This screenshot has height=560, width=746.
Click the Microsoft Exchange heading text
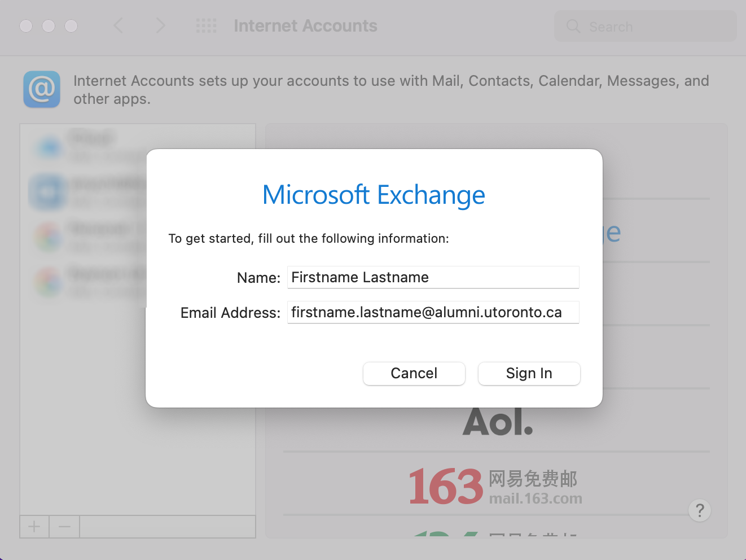coord(374,195)
